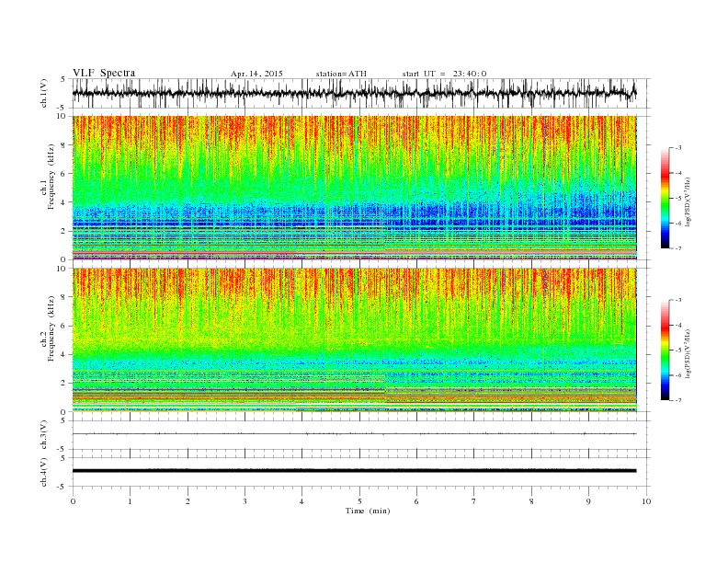Click the '5' tick on the time axis
This screenshot has width=728, height=563.
click(359, 501)
